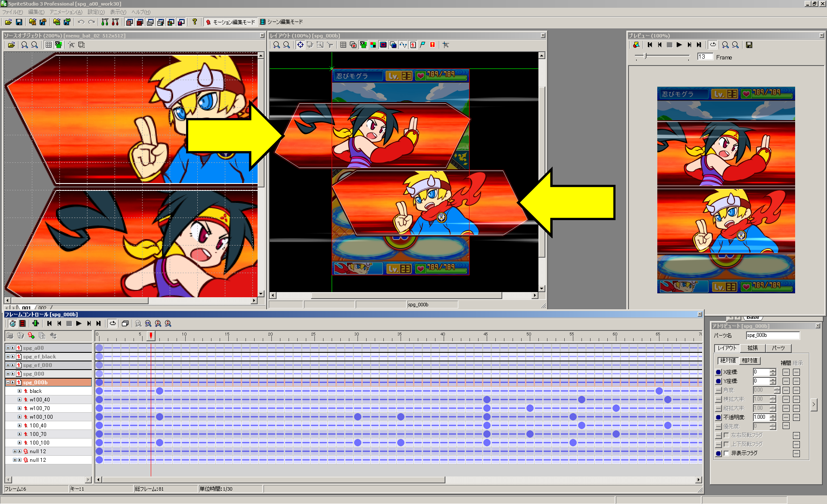This screenshot has height=504, width=827.
Task: Select the move crosshair tool in layout toolbar
Action: point(300,45)
